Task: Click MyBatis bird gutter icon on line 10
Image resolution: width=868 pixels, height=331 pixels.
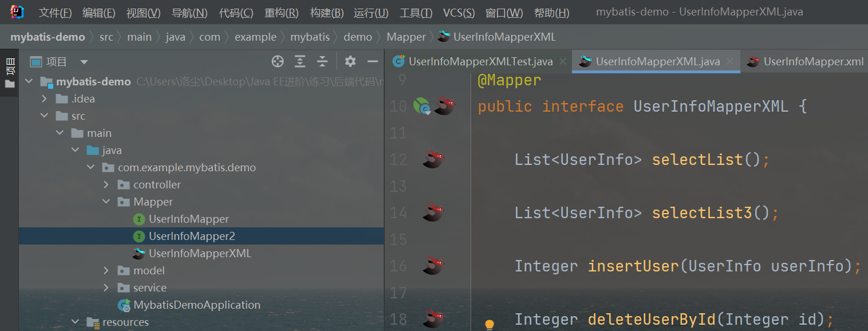Action: pyautogui.click(x=444, y=106)
